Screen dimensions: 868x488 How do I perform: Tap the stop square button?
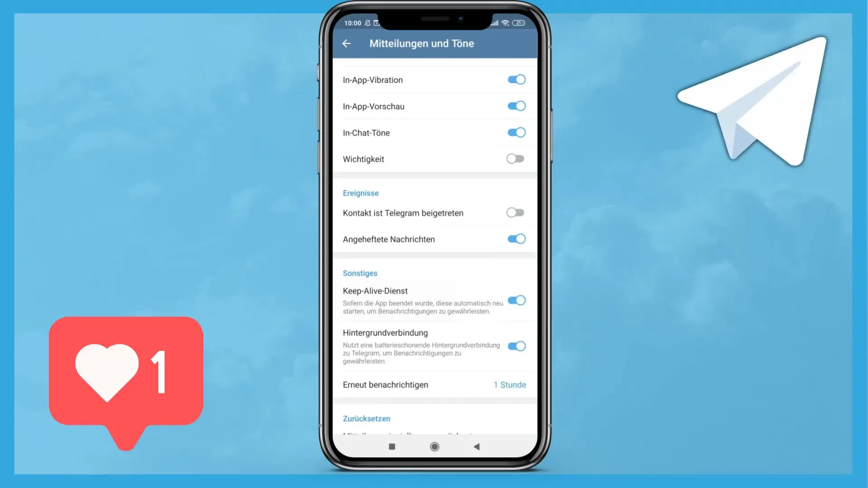pyautogui.click(x=392, y=446)
